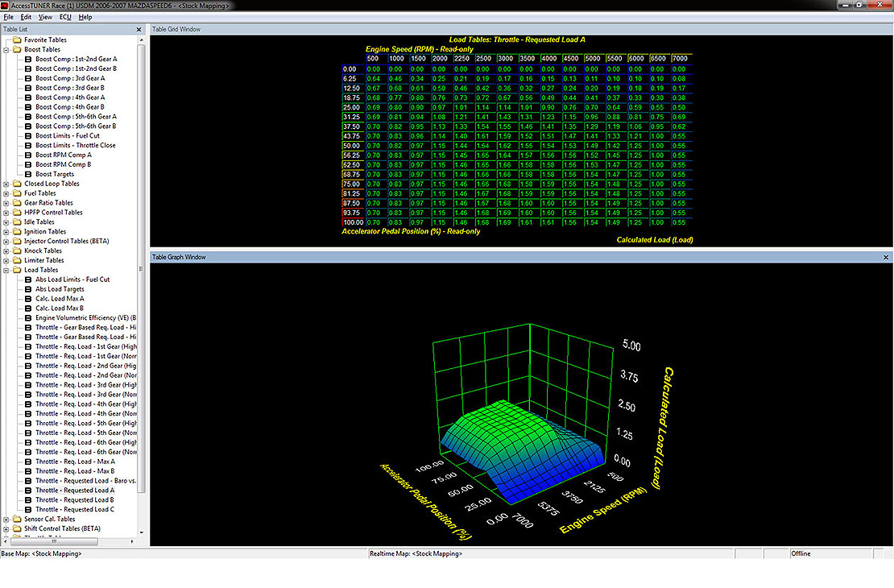The width and height of the screenshot is (894, 588).
Task: Open the ECU menu
Action: (x=65, y=17)
